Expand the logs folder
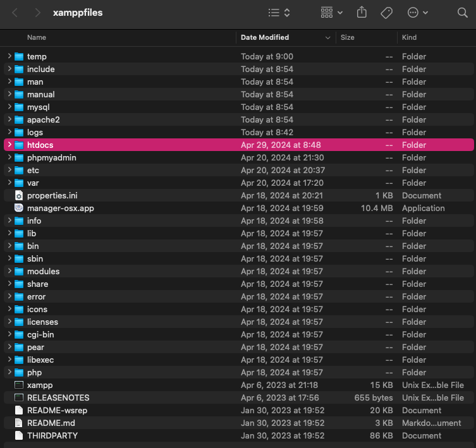The height and width of the screenshot is (448, 476). coord(9,132)
